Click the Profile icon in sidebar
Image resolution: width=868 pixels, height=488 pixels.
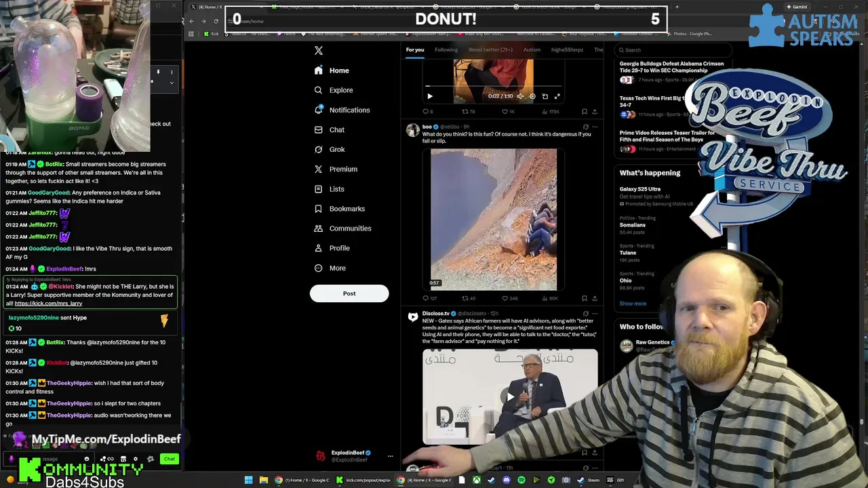318,248
